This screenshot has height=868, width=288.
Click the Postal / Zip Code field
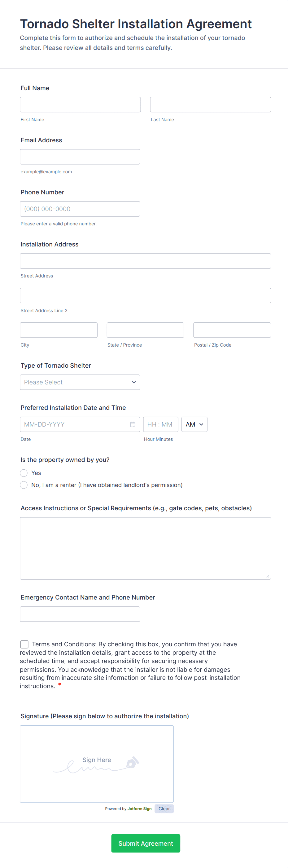(x=232, y=330)
